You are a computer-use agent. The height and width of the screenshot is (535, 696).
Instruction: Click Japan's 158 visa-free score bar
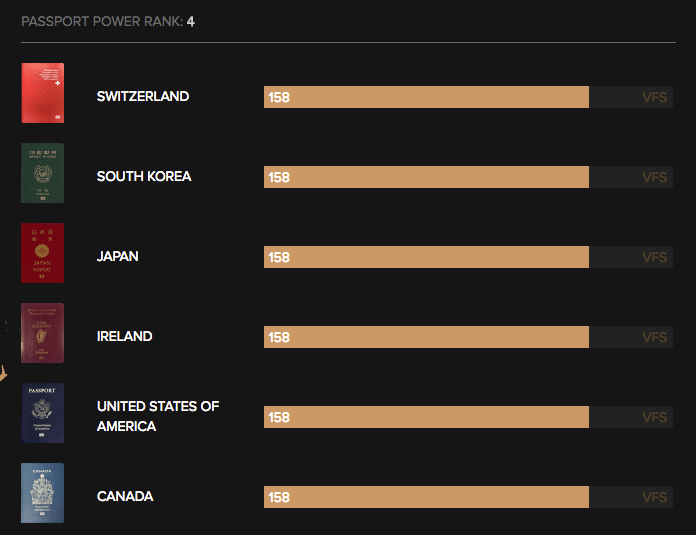tap(426, 257)
